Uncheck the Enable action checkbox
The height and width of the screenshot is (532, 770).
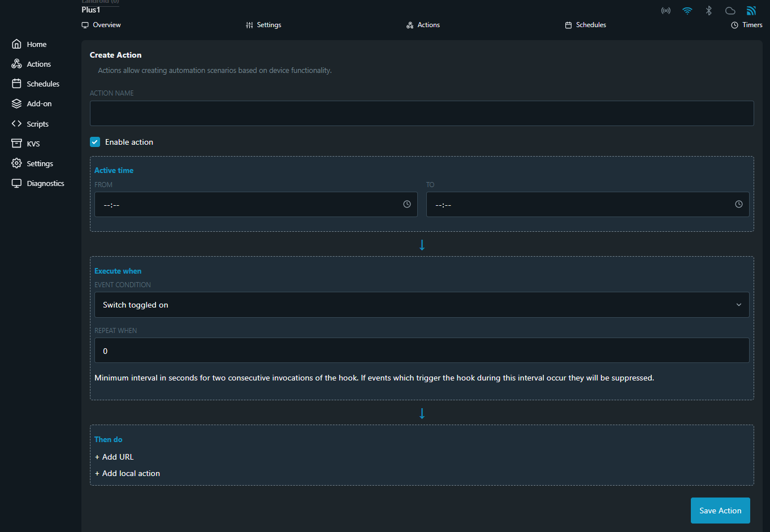point(95,142)
